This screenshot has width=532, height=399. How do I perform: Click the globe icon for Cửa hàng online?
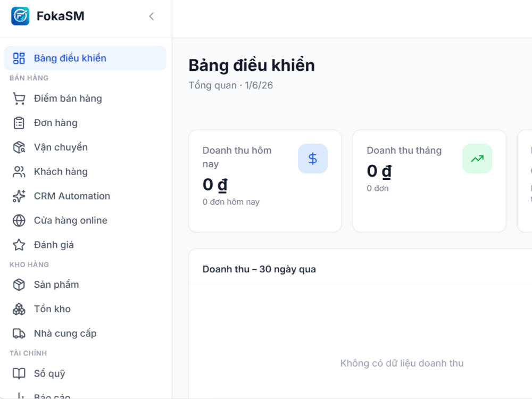(19, 221)
